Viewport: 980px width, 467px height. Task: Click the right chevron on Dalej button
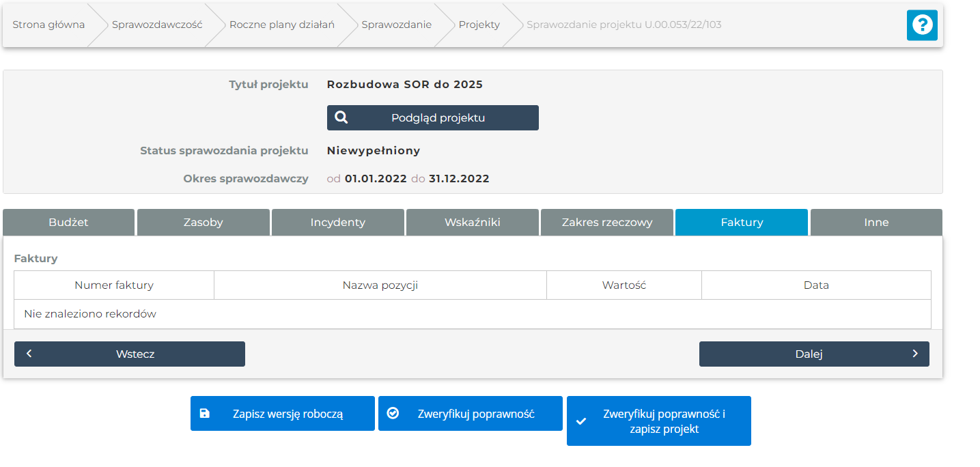(x=915, y=354)
